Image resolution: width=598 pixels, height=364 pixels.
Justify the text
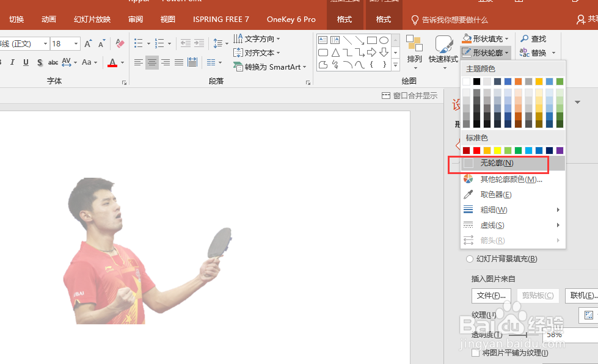click(x=179, y=62)
